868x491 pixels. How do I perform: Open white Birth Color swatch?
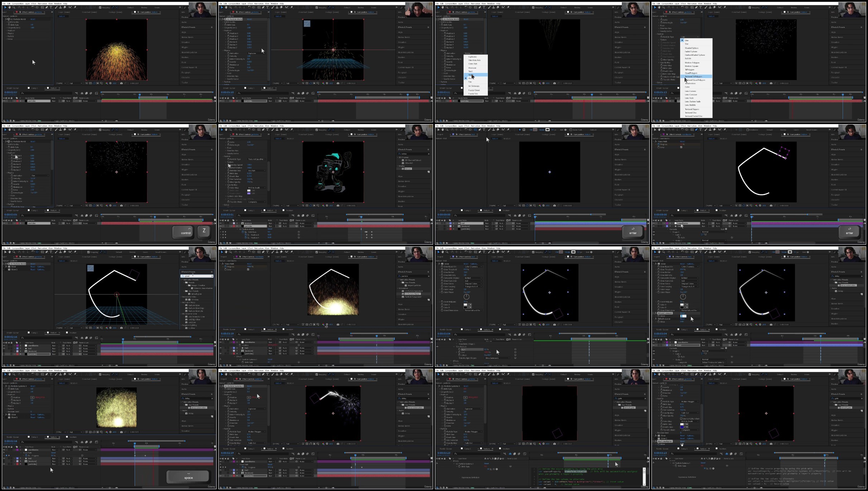coord(682,424)
